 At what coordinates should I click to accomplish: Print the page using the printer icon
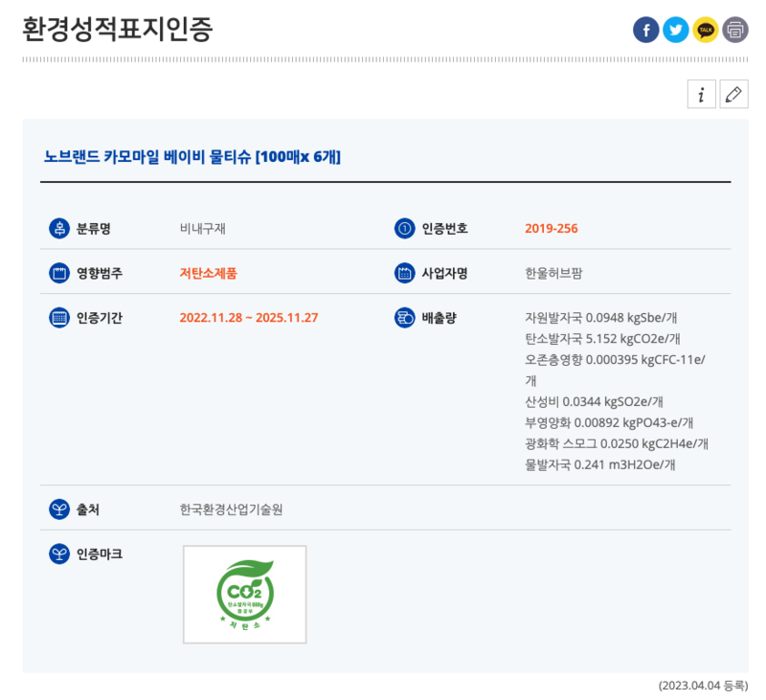tap(735, 31)
